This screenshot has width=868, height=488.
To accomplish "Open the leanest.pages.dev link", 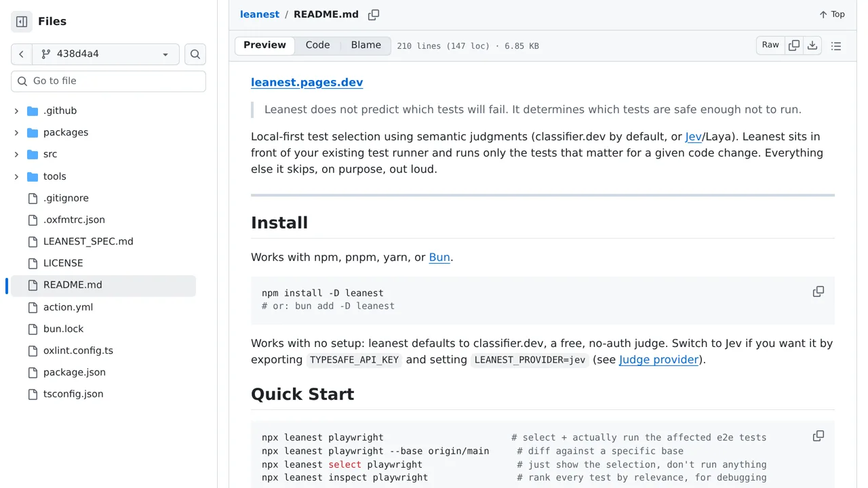I will (307, 82).
